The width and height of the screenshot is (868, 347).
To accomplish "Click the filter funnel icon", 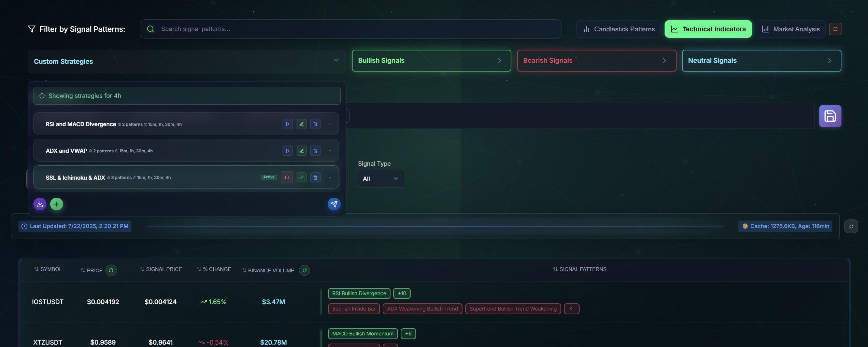I will point(32,29).
